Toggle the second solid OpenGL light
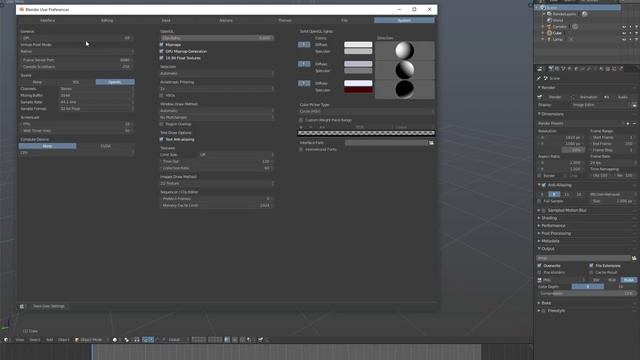 tap(304, 64)
